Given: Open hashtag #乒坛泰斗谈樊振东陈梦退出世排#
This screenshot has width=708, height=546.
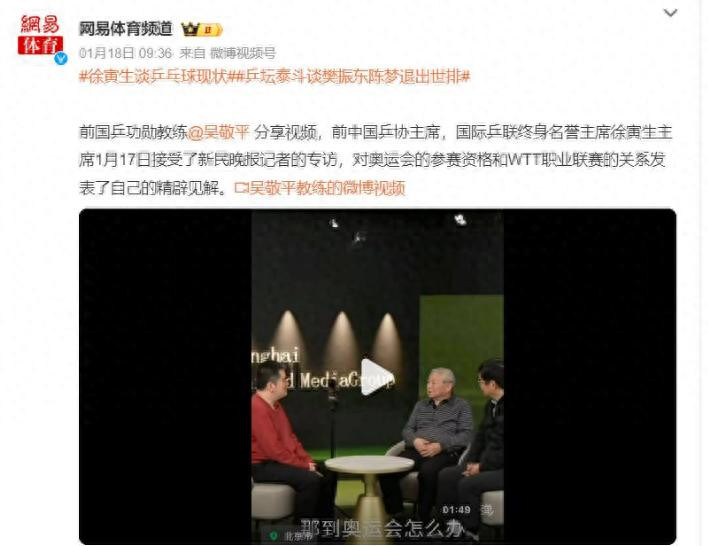Looking at the screenshot, I should tap(351, 77).
